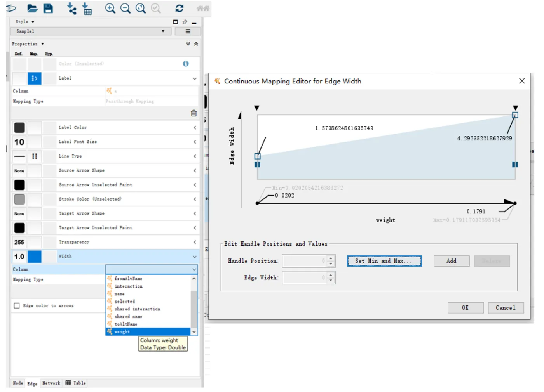Switch to the Node tab
The image size is (544, 392).
pos(18,383)
